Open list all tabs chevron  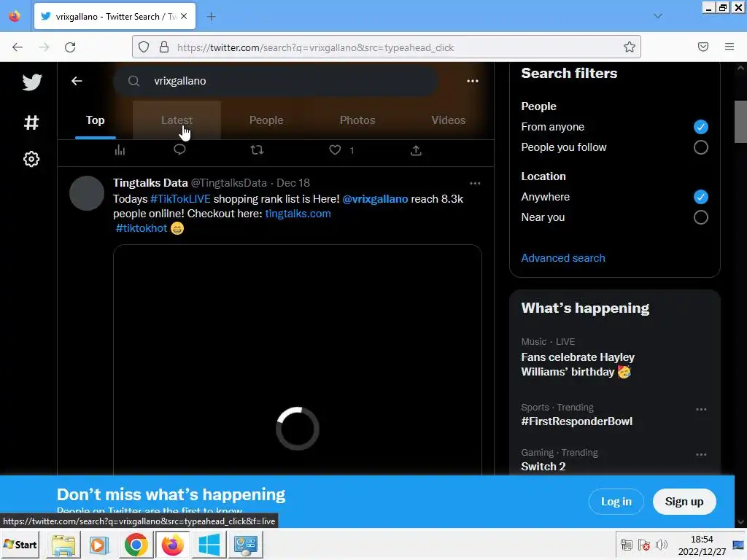click(x=658, y=16)
